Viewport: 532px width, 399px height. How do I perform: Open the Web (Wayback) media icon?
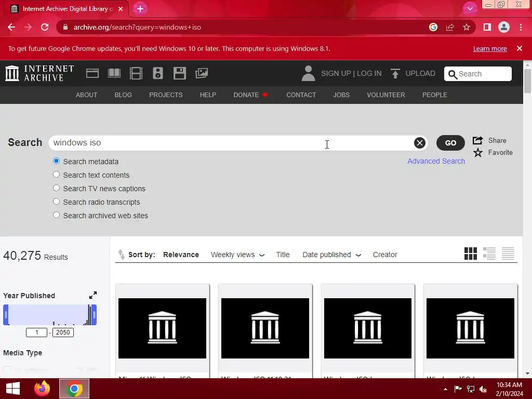(92, 73)
